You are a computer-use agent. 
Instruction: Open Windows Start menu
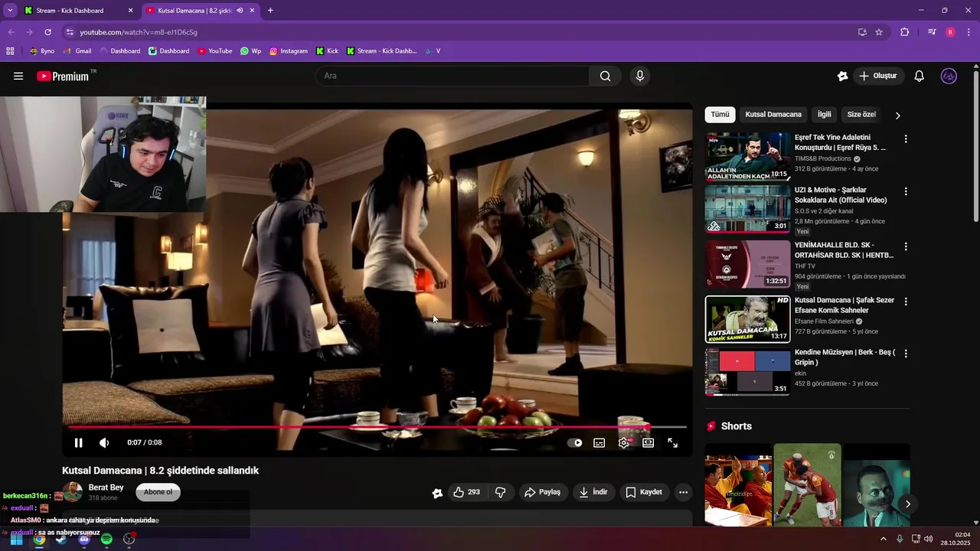(16, 540)
